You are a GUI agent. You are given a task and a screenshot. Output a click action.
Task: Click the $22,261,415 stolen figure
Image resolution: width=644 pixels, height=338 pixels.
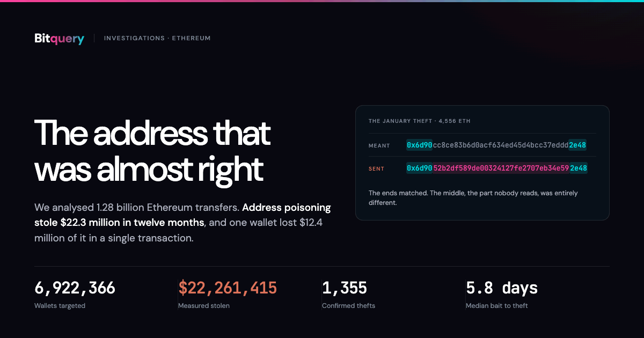tap(228, 288)
